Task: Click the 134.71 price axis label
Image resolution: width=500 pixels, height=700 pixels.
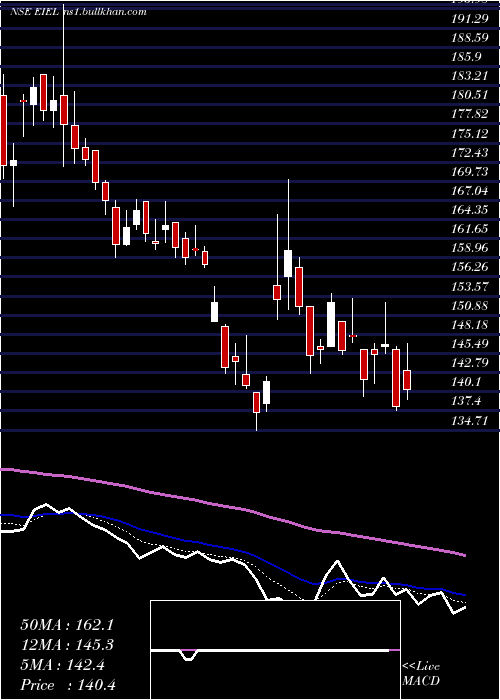Action: click(470, 421)
